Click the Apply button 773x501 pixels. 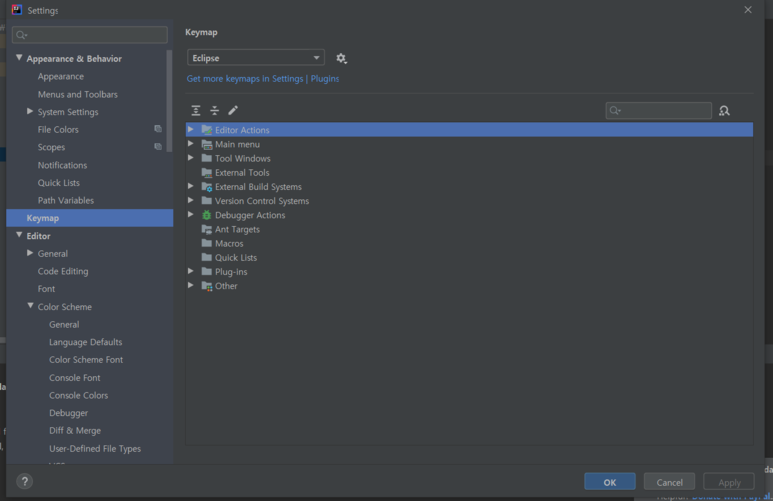(x=729, y=482)
